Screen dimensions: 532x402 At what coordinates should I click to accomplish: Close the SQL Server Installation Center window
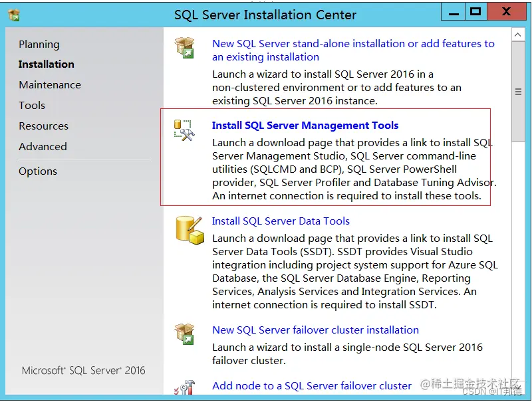[507, 12]
